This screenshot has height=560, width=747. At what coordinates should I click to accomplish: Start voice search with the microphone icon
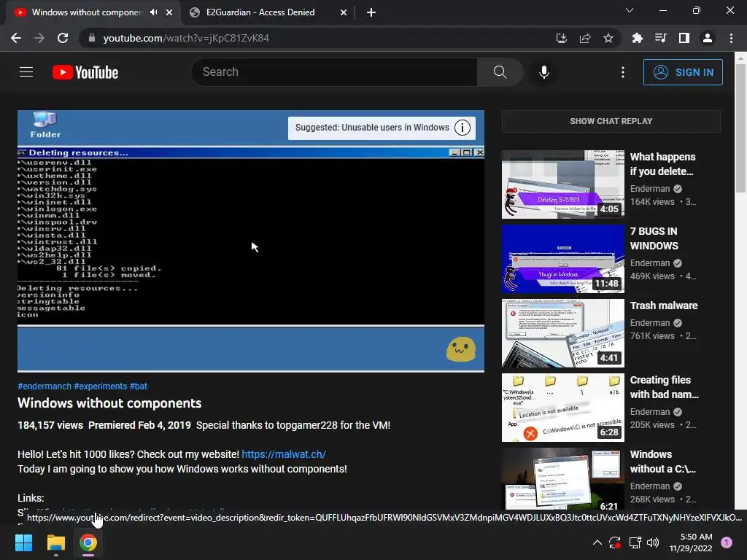tap(543, 72)
